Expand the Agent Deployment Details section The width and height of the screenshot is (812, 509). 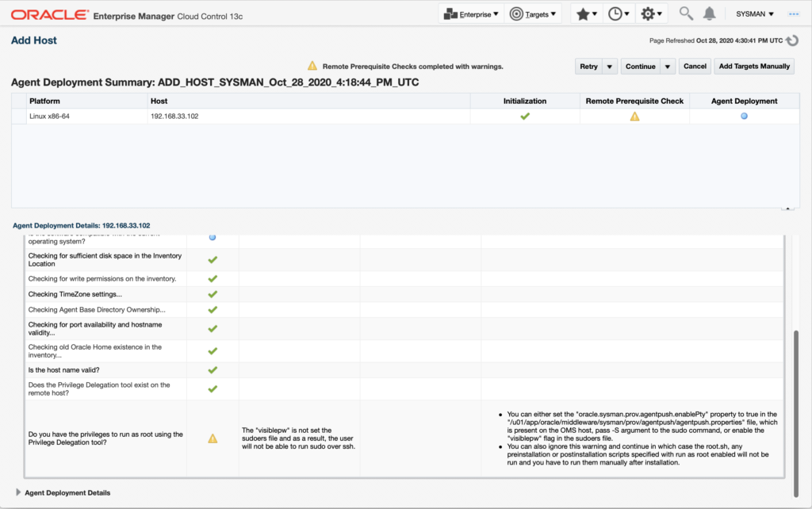18,492
